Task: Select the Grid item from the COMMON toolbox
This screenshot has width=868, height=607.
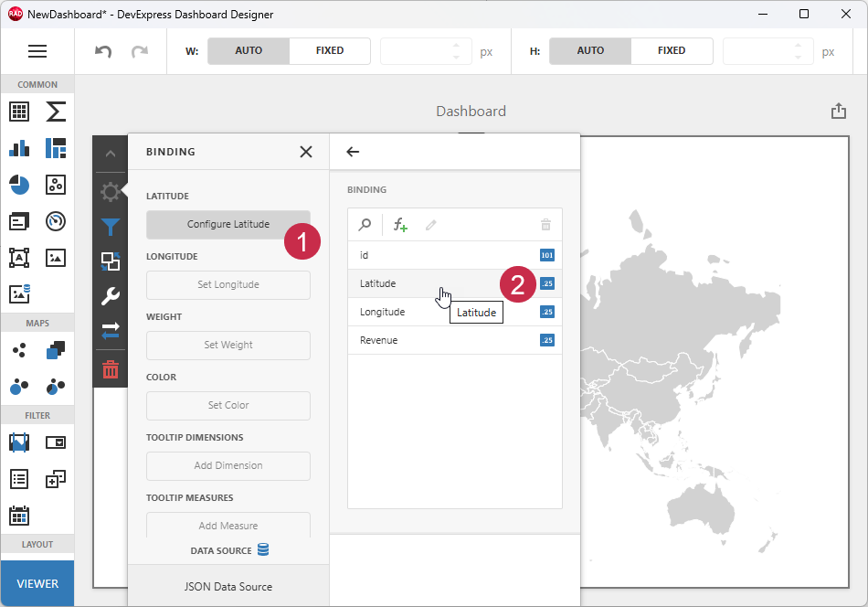Action: [18, 112]
